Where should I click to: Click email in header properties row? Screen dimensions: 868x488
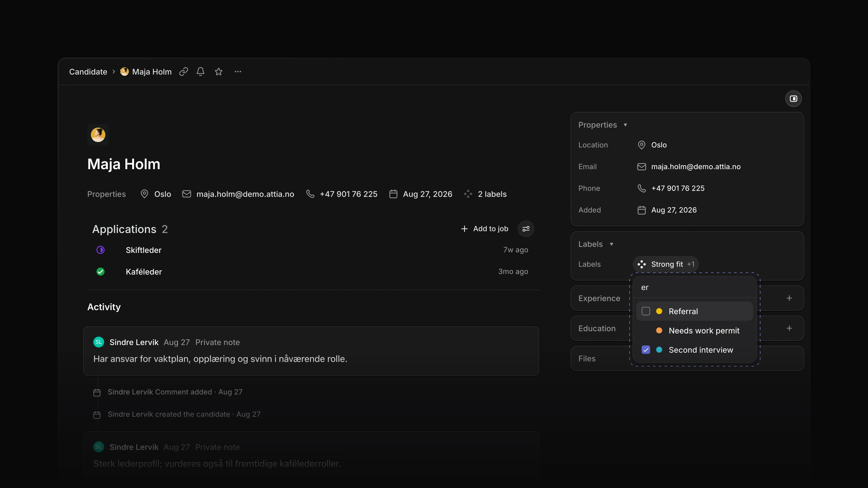245,194
